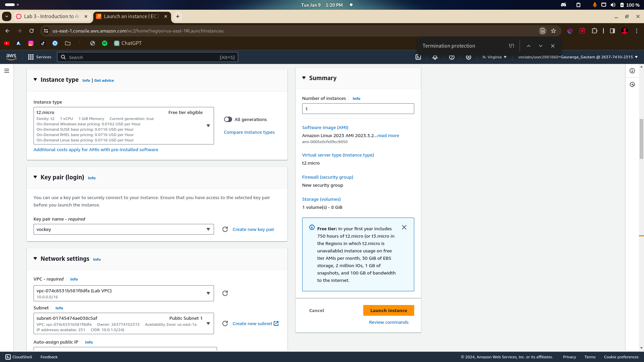Click the Launch instance button
The height and width of the screenshot is (362, 644).
click(388, 310)
